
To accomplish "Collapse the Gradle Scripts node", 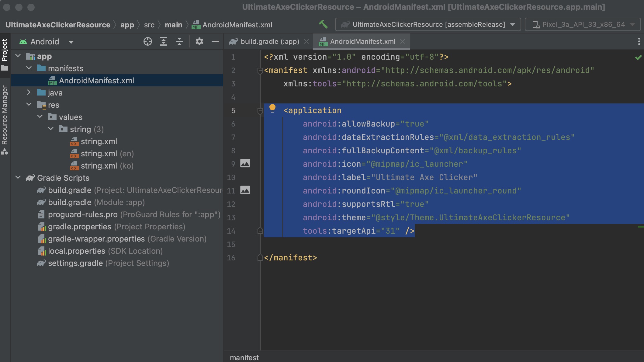I will (x=18, y=178).
